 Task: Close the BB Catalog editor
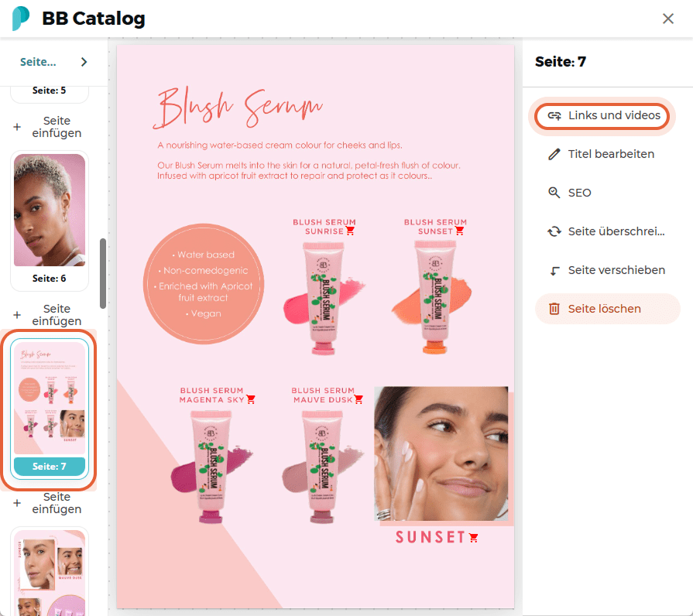tap(667, 19)
